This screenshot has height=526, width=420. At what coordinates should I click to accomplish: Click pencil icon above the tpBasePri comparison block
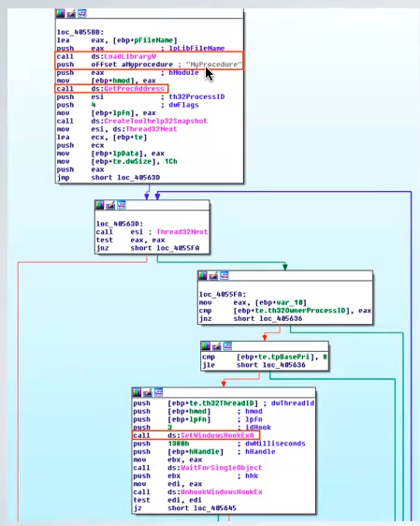pos(216,346)
